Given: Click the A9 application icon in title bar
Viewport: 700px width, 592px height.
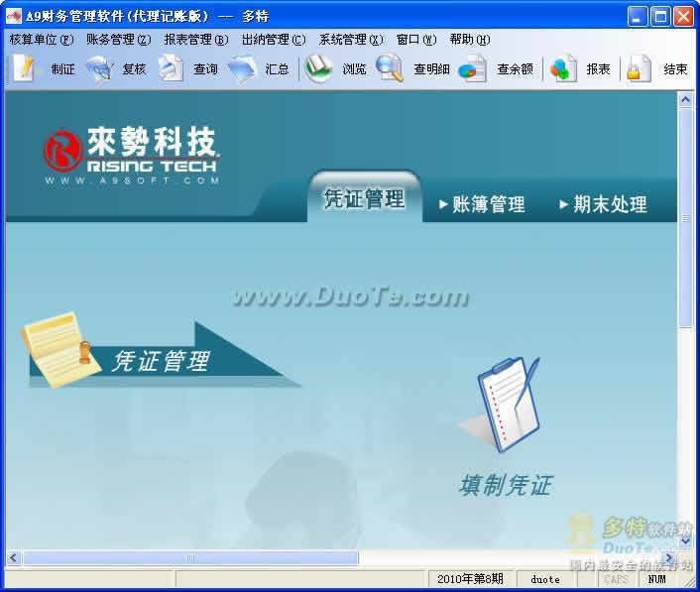Looking at the screenshot, I should (x=14, y=17).
